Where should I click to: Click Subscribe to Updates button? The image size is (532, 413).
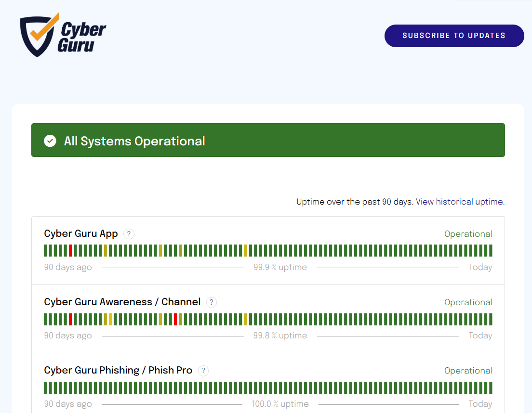(454, 36)
